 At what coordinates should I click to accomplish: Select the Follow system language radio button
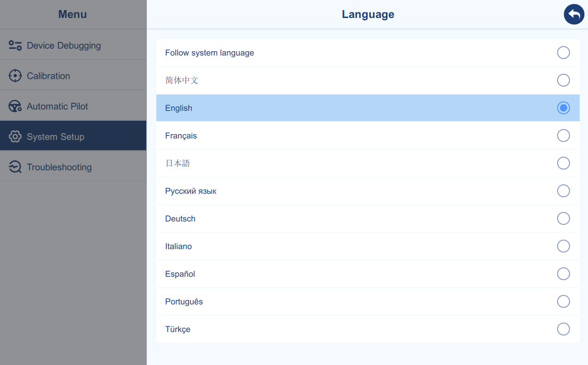(x=563, y=53)
